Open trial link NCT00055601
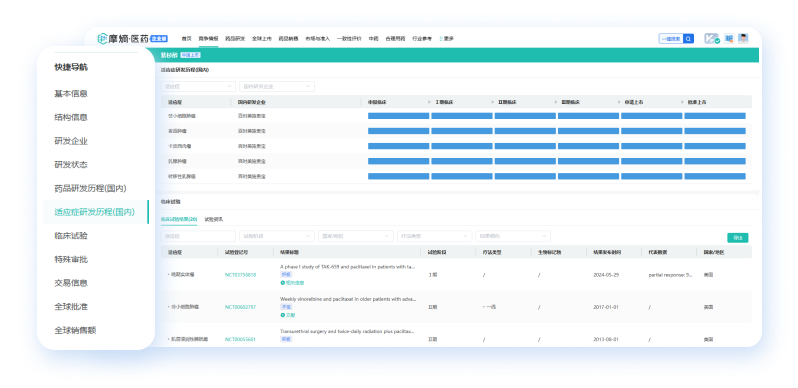 point(240,339)
